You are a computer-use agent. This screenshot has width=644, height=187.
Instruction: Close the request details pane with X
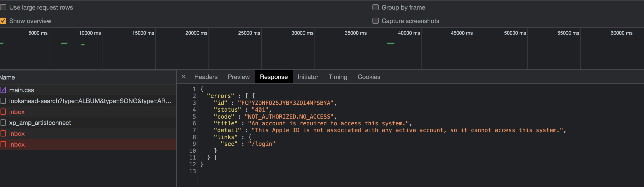pos(184,77)
